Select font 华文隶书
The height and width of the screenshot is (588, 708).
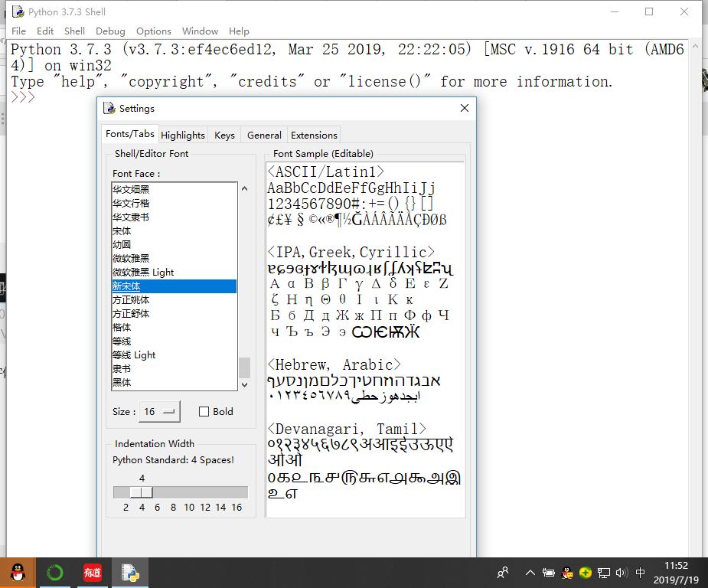coord(175,217)
